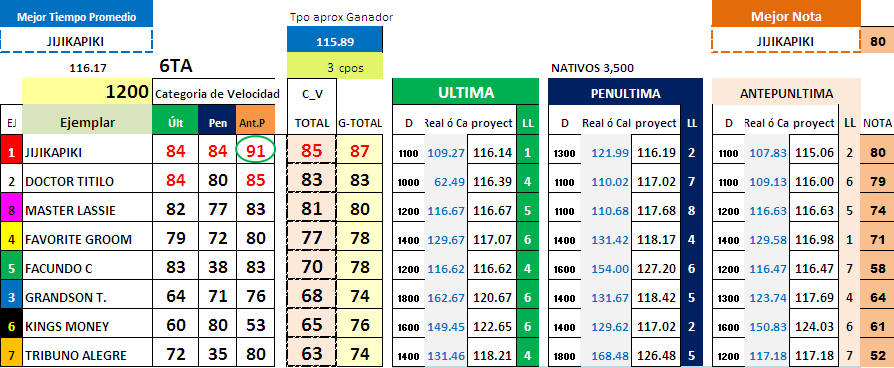The width and height of the screenshot is (894, 368).
Task: Click the 1200 distance cell
Action: (87, 92)
